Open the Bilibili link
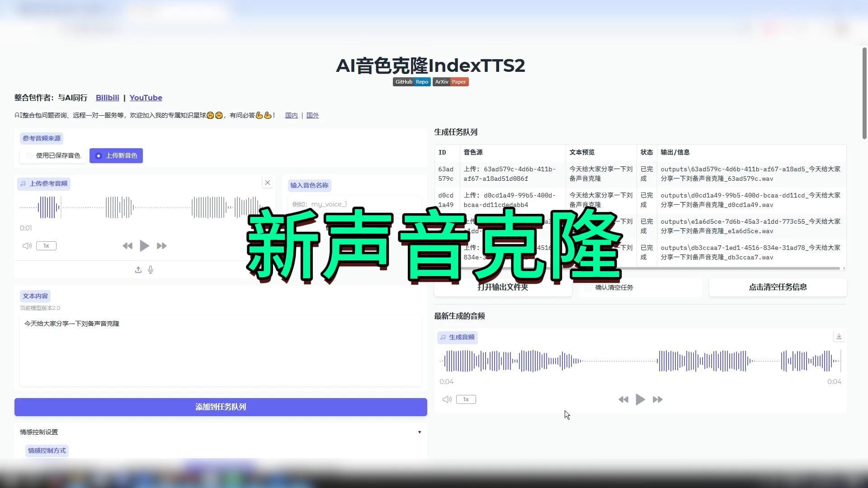868x488 pixels. 107,98
